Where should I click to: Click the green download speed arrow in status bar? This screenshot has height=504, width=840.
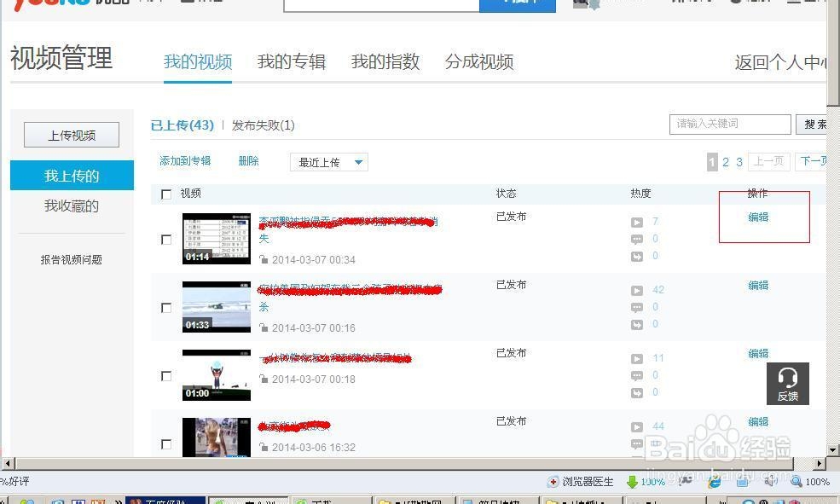pyautogui.click(x=631, y=481)
